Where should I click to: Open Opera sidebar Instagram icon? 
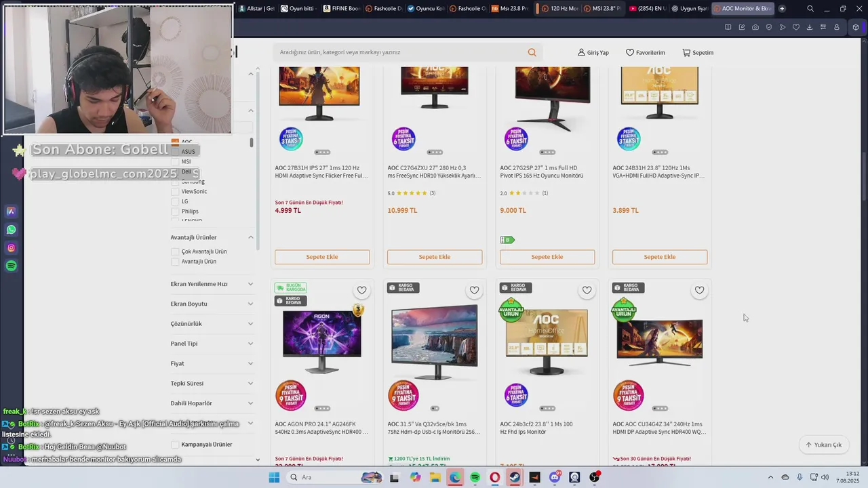click(x=11, y=248)
